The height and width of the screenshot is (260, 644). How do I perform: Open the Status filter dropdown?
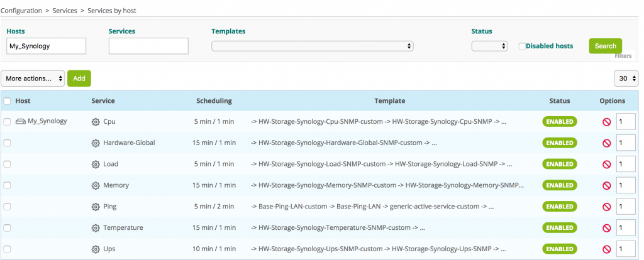[x=489, y=46]
